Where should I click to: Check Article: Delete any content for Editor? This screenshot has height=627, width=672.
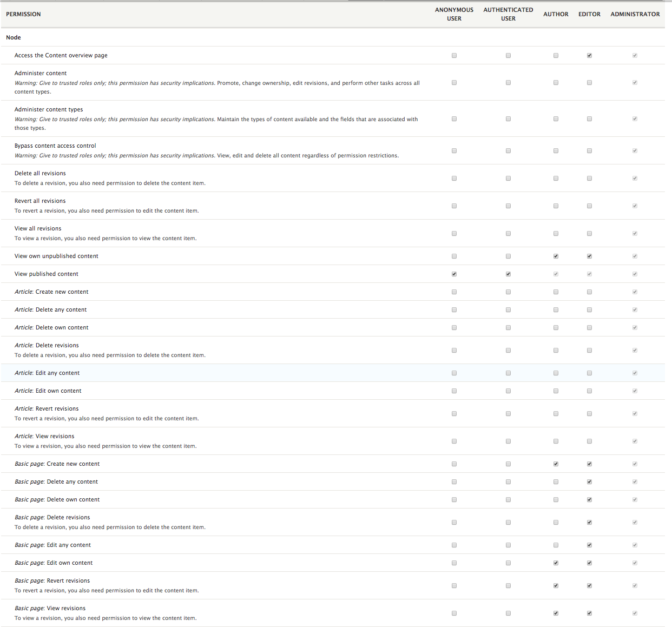point(589,310)
